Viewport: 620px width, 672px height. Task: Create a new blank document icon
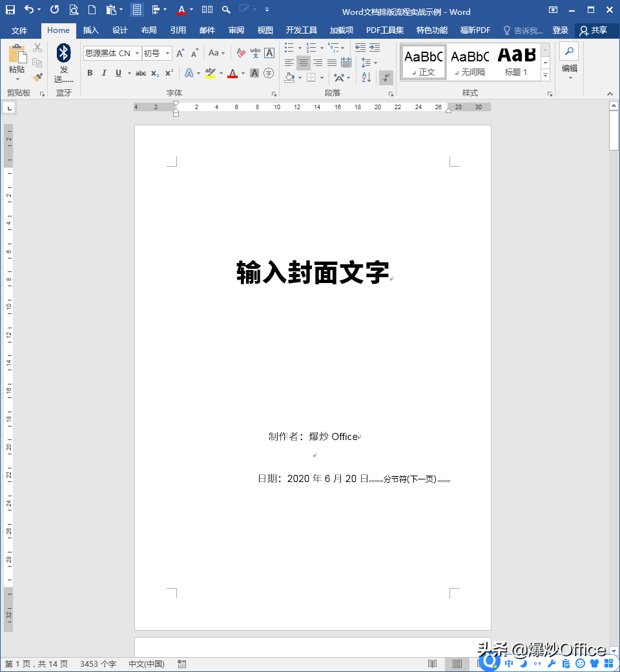point(92,10)
